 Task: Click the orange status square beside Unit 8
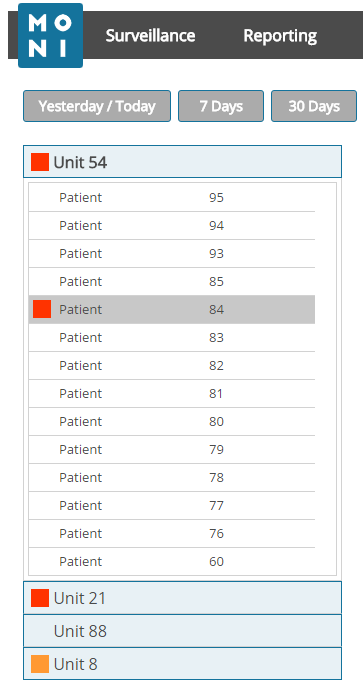coord(40,664)
